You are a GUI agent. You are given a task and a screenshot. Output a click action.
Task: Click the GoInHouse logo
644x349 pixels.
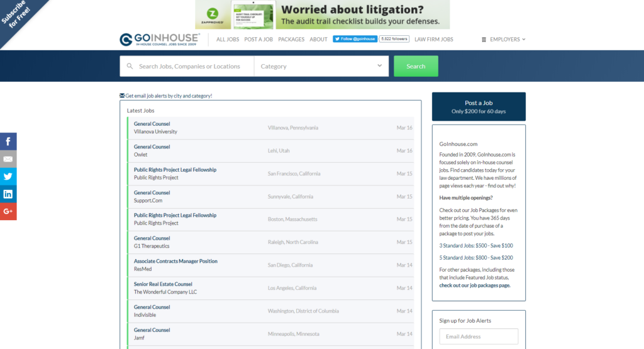[x=160, y=40]
